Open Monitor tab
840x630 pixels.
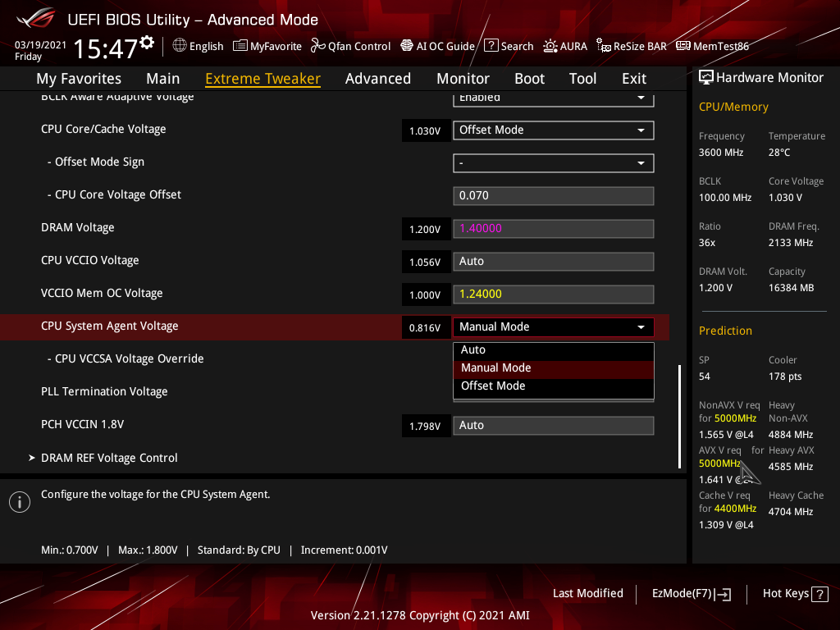point(463,78)
